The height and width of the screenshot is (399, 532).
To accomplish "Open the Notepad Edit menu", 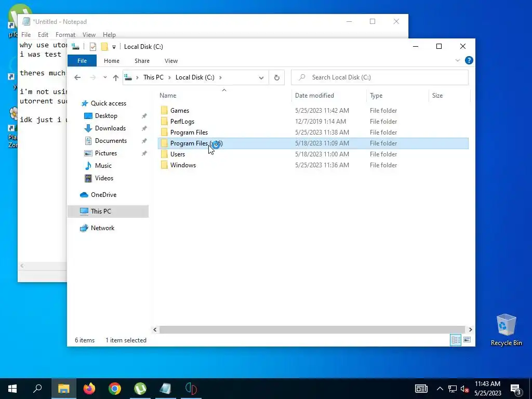I will click(43, 35).
